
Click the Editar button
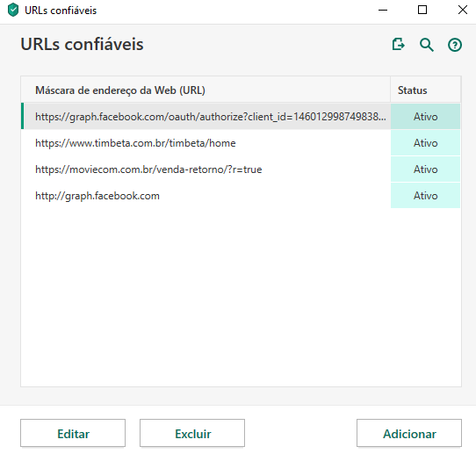[73, 434]
